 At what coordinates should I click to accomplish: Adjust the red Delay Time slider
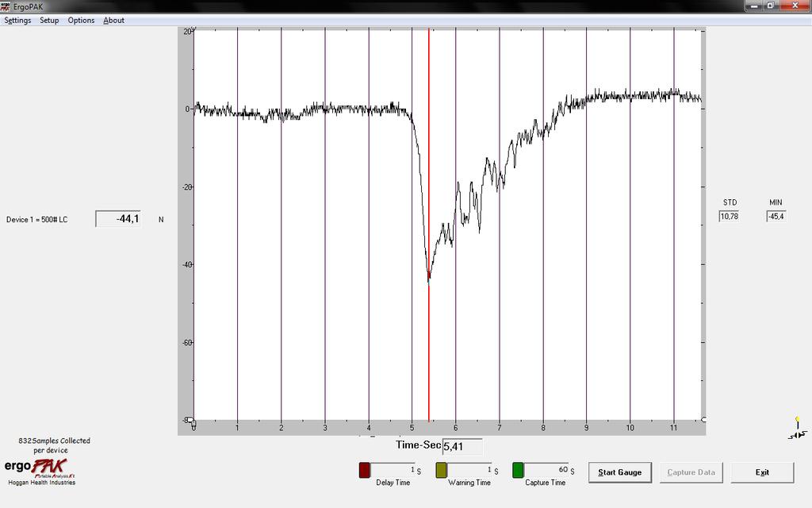(365, 470)
